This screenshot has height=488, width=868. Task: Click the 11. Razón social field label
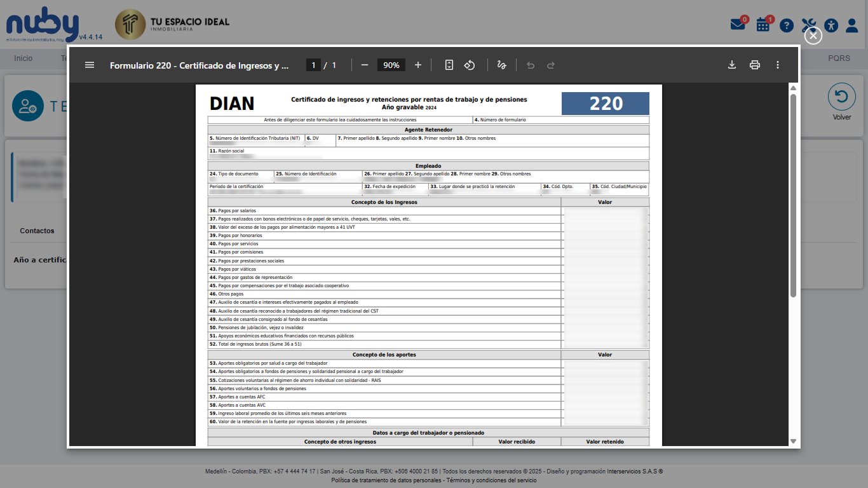[227, 151]
